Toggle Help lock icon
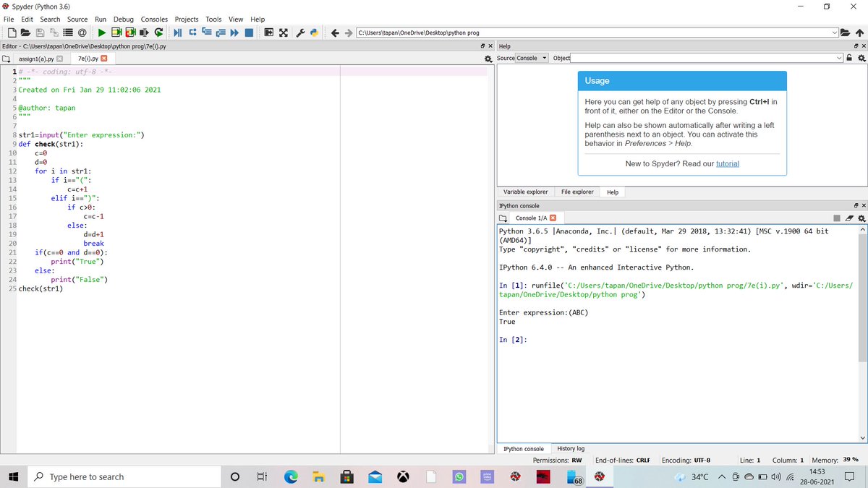 pyautogui.click(x=850, y=58)
